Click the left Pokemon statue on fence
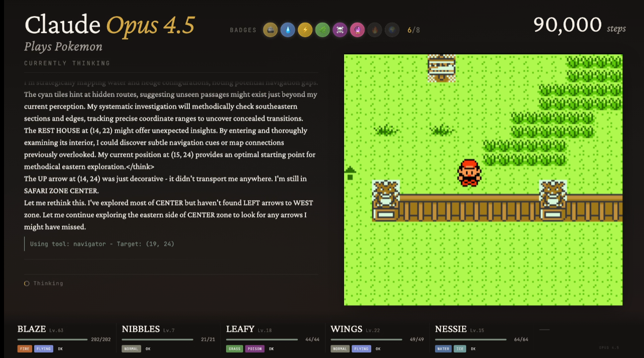This screenshot has width=644, height=358. tap(386, 200)
